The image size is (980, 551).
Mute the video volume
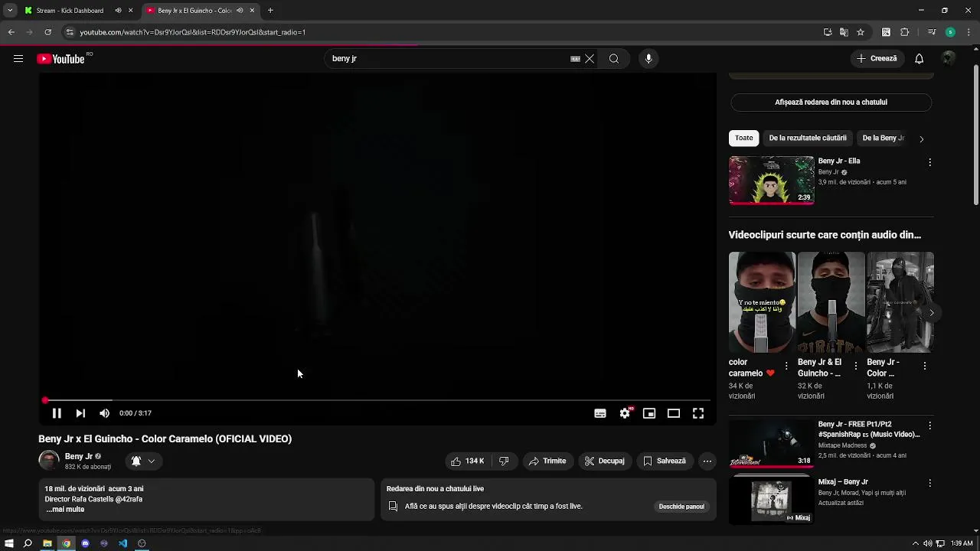point(104,413)
